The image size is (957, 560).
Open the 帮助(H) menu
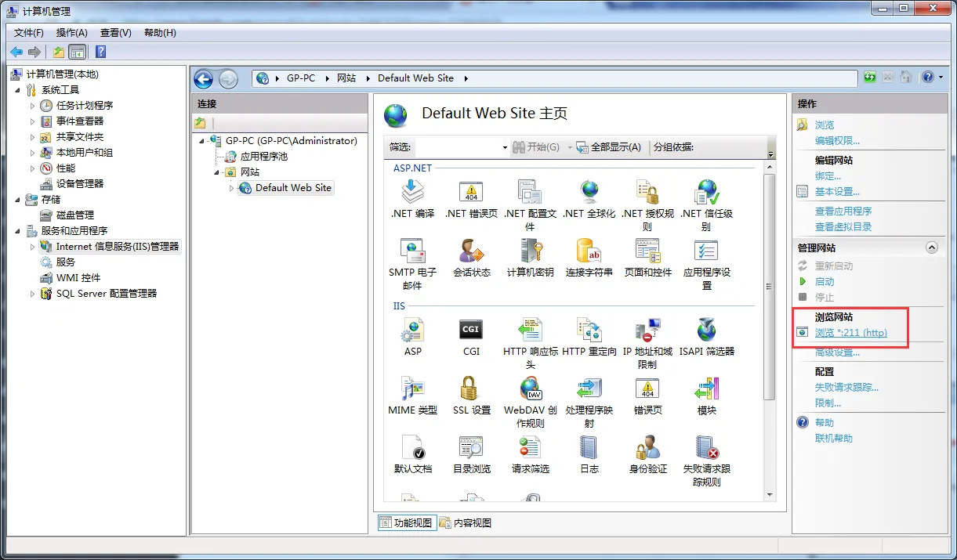(160, 33)
